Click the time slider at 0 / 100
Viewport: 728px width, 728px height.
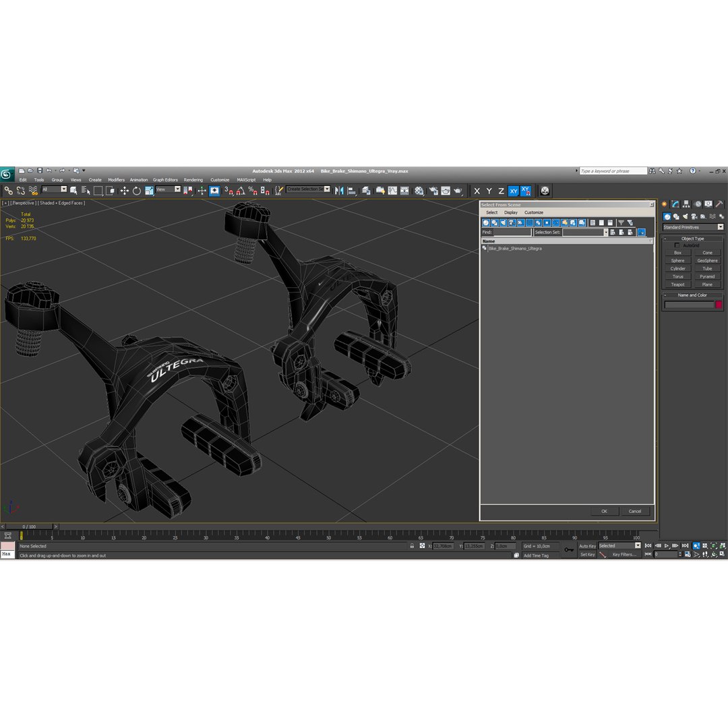pyautogui.click(x=29, y=526)
